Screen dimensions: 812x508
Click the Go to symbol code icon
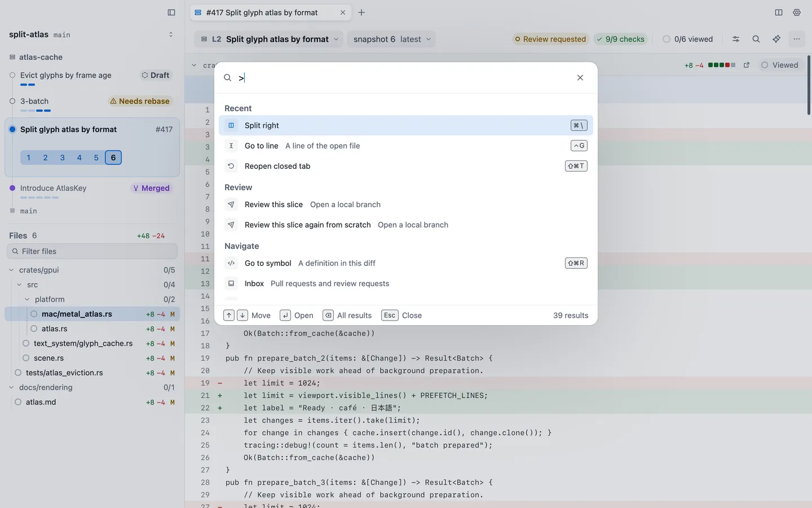click(x=231, y=263)
